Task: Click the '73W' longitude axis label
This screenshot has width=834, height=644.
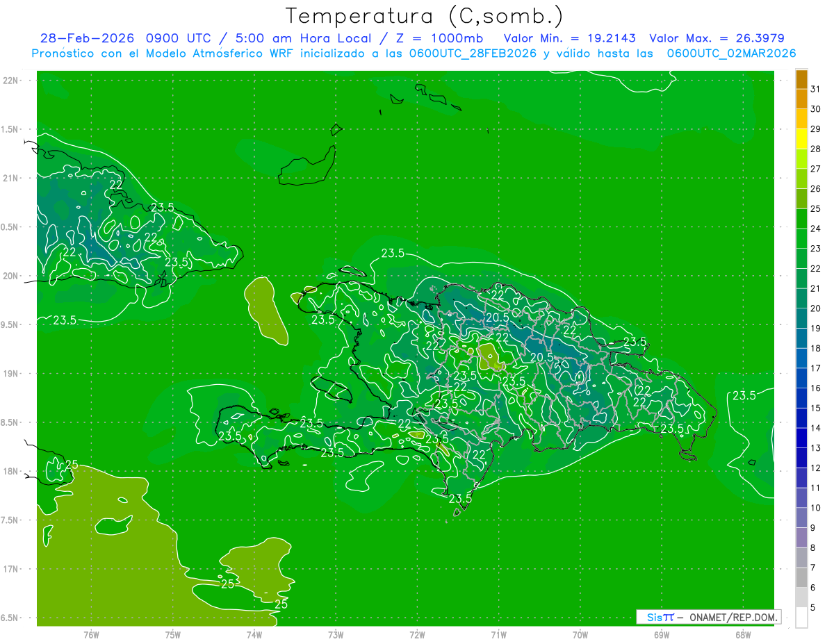Action: (x=336, y=636)
